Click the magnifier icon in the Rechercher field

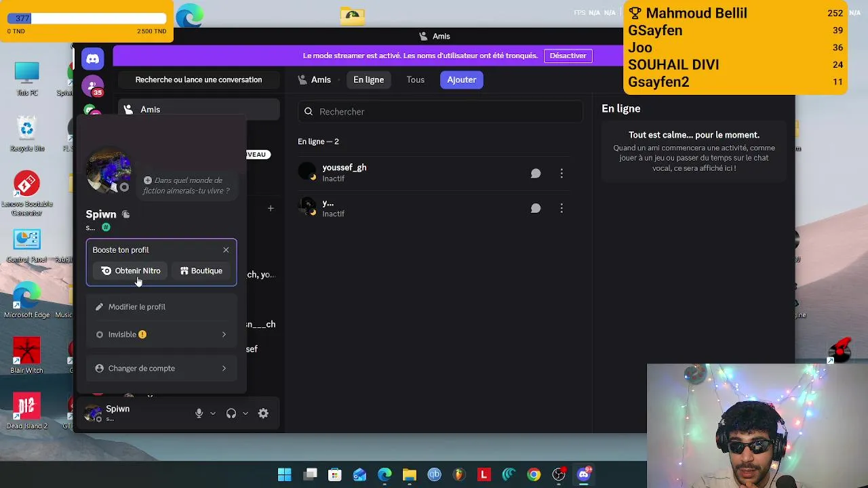[309, 112]
